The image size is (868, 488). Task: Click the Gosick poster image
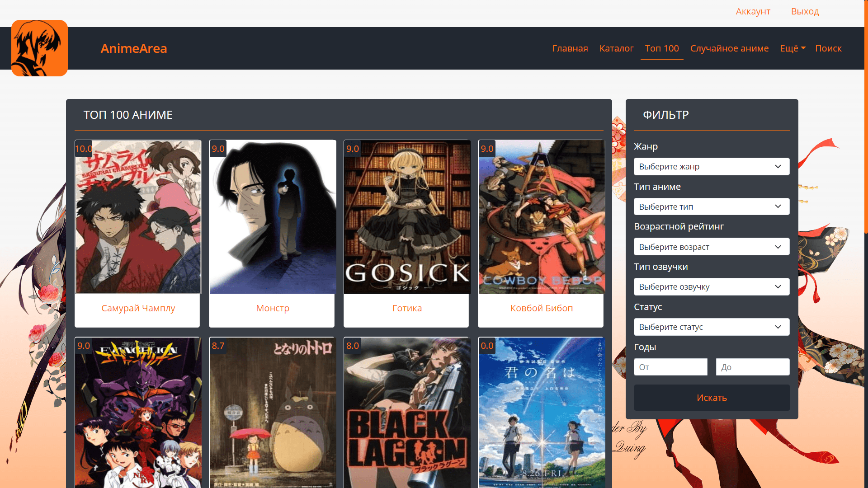coord(407,217)
